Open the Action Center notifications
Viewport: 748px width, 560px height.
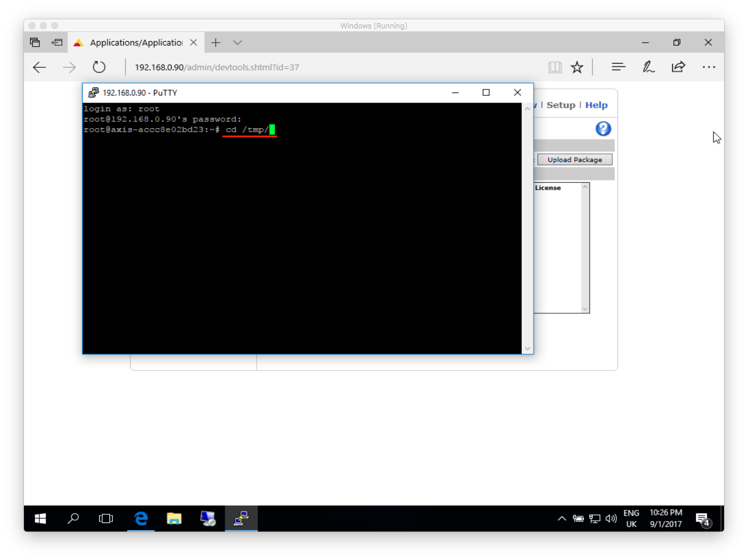[x=704, y=519]
